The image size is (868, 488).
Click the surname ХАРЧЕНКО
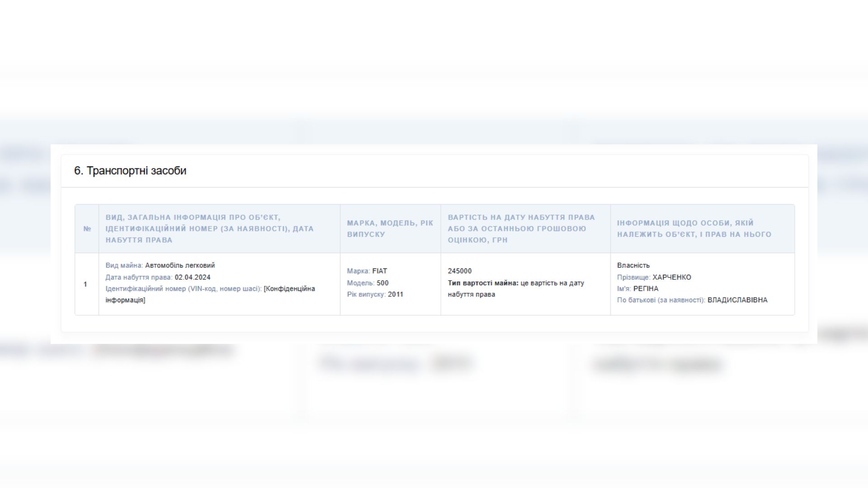coord(672,277)
